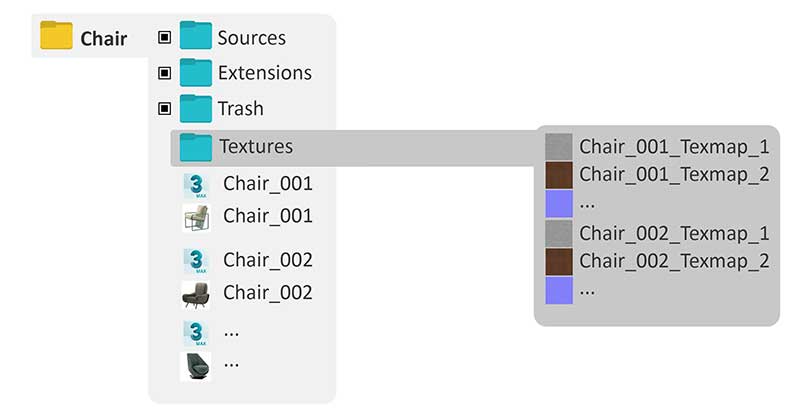This screenshot has height=420, width=800.
Task: Select the Chair root folder label
Action: [x=104, y=39]
